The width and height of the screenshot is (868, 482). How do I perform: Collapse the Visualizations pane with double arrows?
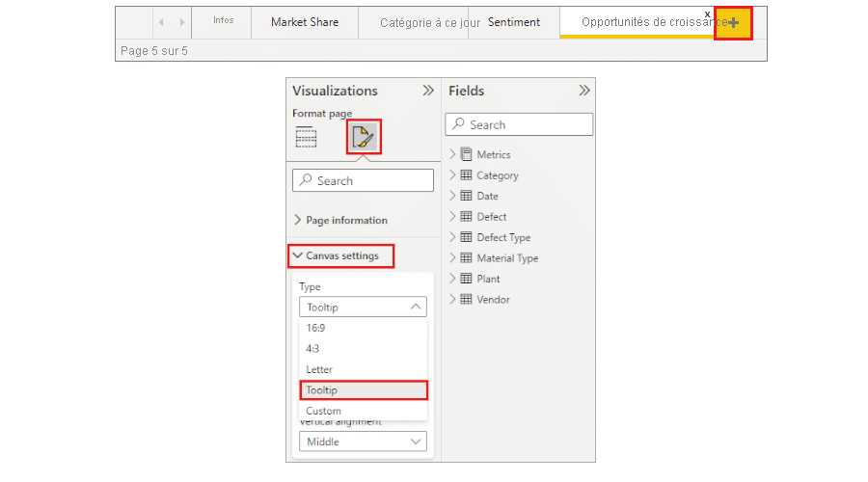[427, 91]
